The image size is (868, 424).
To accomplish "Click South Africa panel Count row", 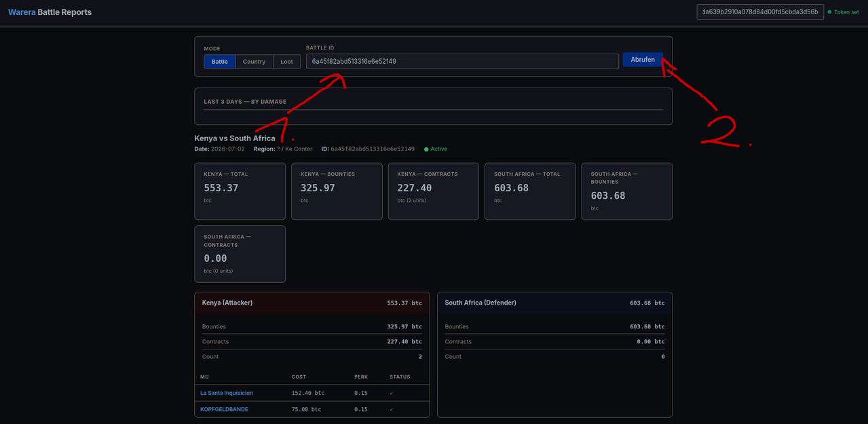I will (x=554, y=356).
